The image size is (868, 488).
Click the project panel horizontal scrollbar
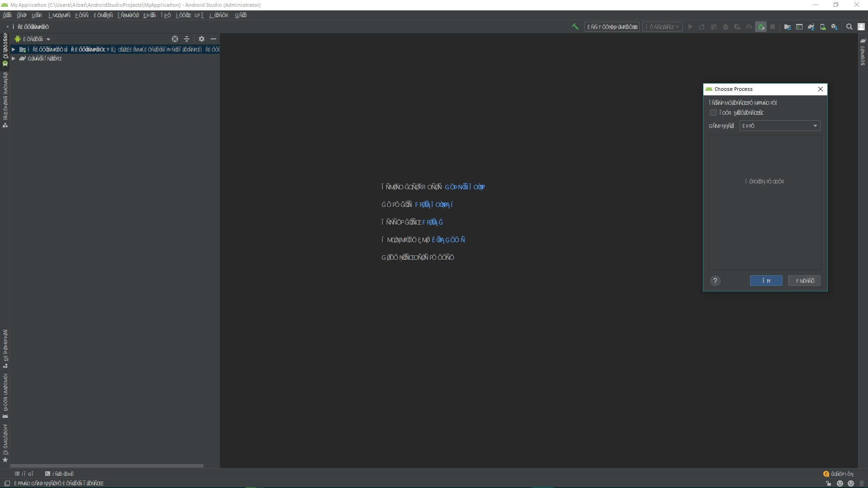(x=107, y=465)
